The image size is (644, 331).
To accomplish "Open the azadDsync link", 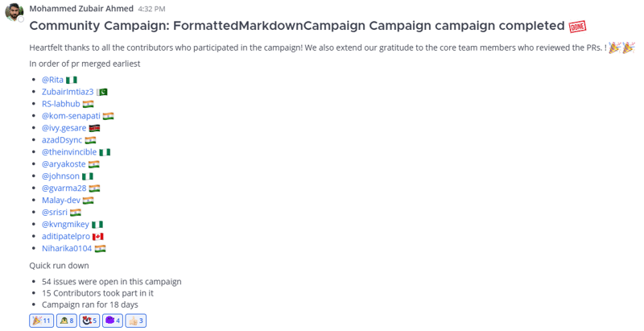I will (x=62, y=140).
